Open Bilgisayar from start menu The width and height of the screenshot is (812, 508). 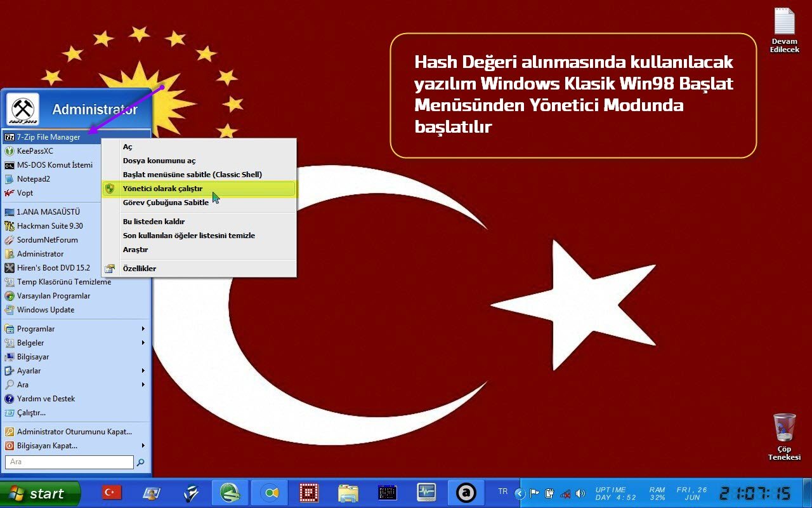click(x=76, y=357)
